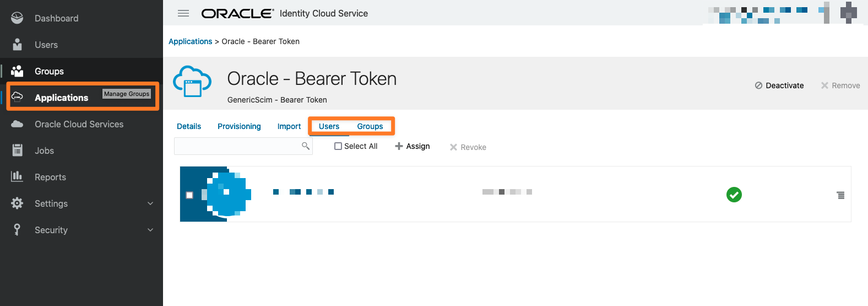
Task: Tick the checkbox on the user row
Action: click(189, 195)
